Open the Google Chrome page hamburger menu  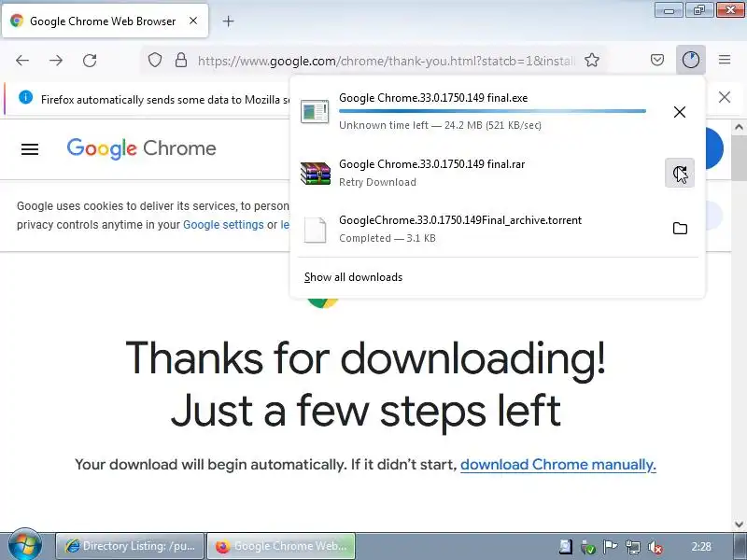[30, 149]
